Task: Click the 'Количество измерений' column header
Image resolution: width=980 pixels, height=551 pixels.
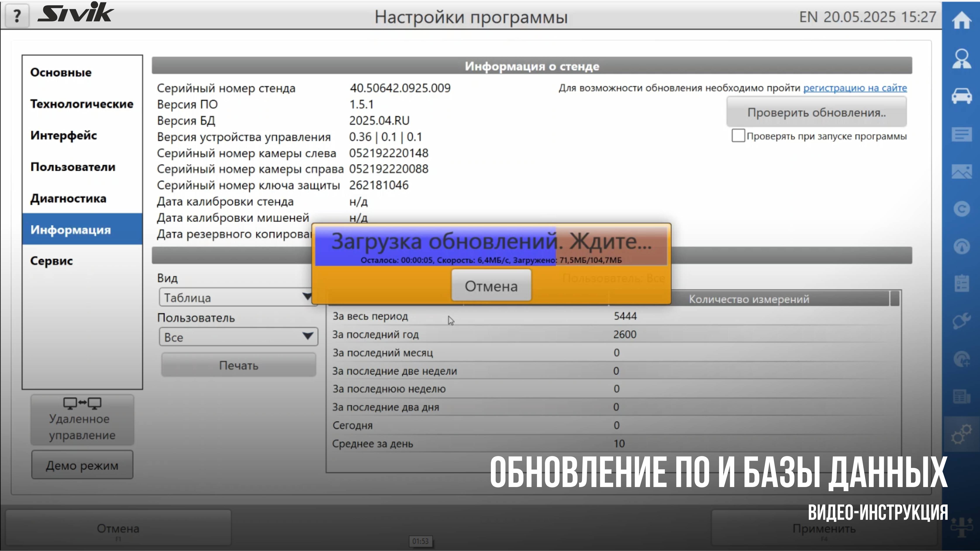Action: coord(749,299)
